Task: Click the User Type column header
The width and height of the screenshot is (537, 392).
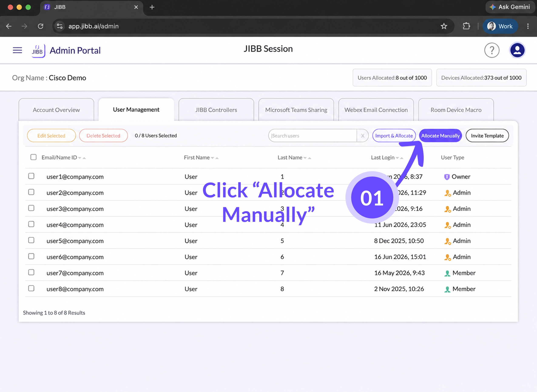Action: pyautogui.click(x=452, y=158)
